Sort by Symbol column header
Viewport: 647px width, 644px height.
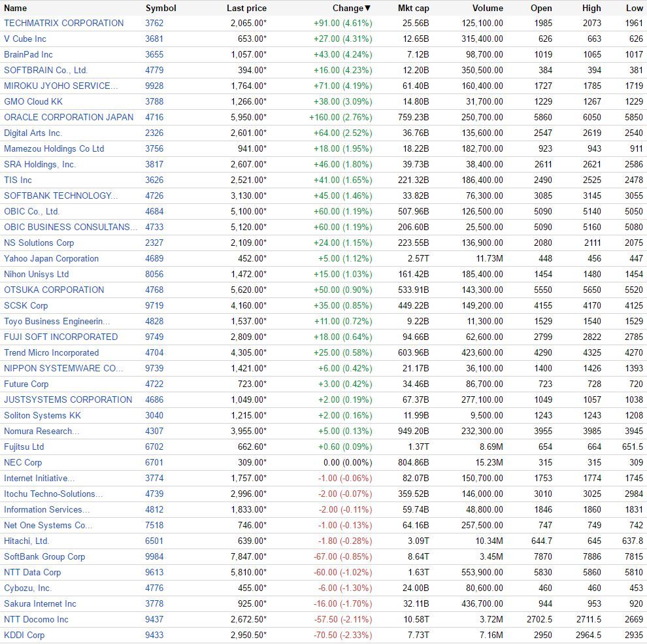coord(161,8)
